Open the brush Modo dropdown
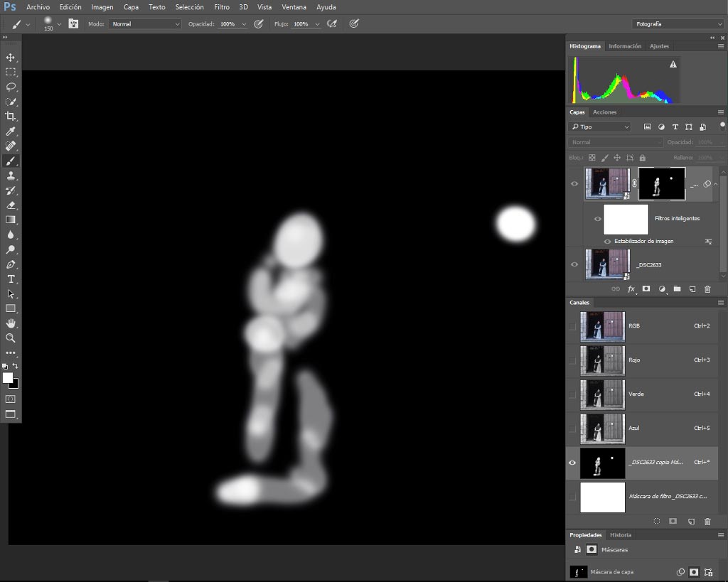This screenshot has width=728, height=582. pos(145,24)
